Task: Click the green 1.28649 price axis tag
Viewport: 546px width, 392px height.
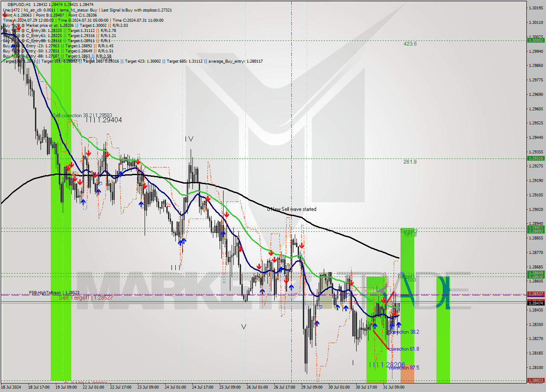Action: tap(536, 273)
